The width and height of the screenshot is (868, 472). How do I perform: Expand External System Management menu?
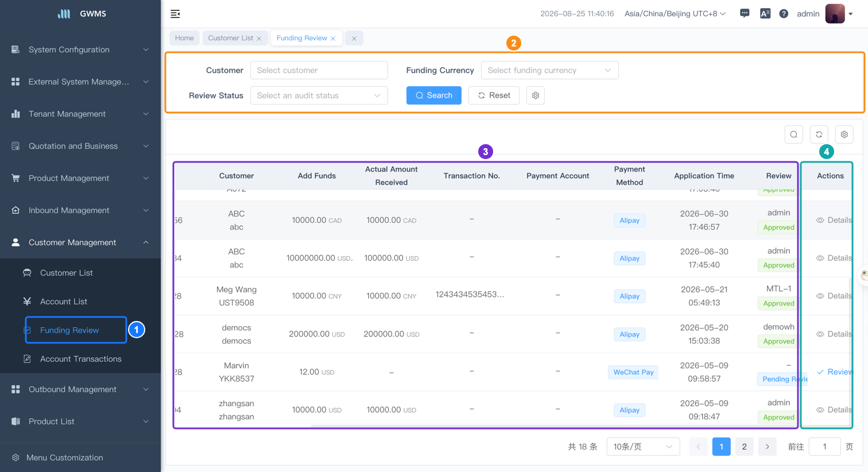pos(80,82)
